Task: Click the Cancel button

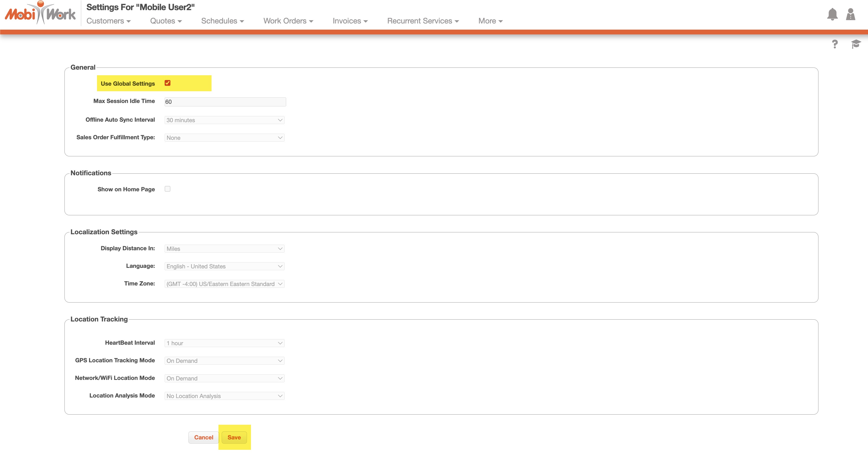Action: coord(204,438)
